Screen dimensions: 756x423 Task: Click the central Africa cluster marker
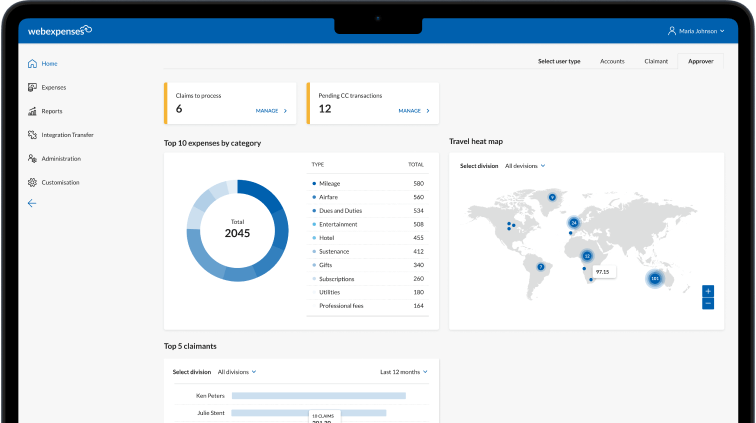point(587,256)
